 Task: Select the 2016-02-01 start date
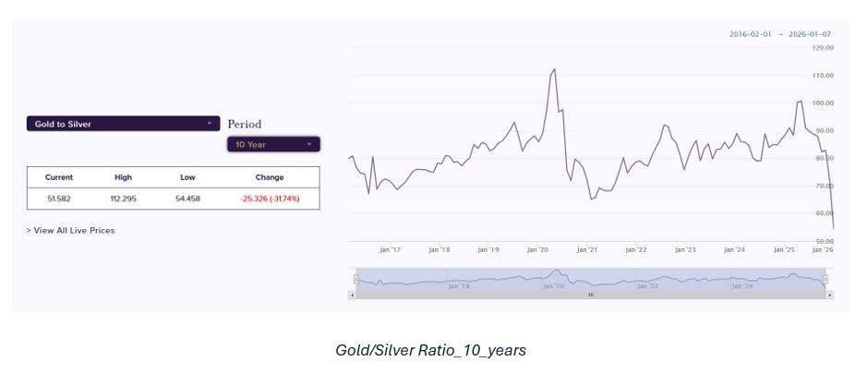coord(750,34)
